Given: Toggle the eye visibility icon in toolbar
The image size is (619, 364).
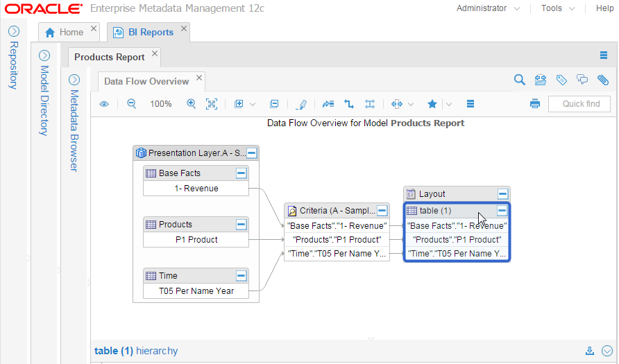Looking at the screenshot, I should pos(104,104).
